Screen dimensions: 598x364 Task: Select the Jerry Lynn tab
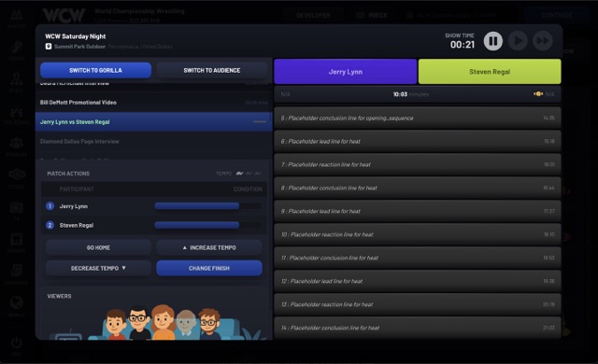click(x=345, y=72)
